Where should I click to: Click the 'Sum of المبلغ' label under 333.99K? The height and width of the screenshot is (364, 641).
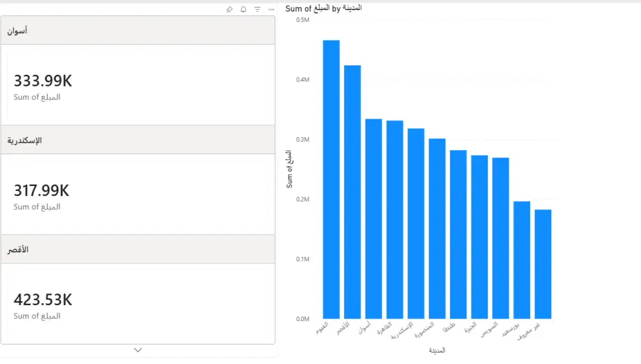(x=37, y=97)
